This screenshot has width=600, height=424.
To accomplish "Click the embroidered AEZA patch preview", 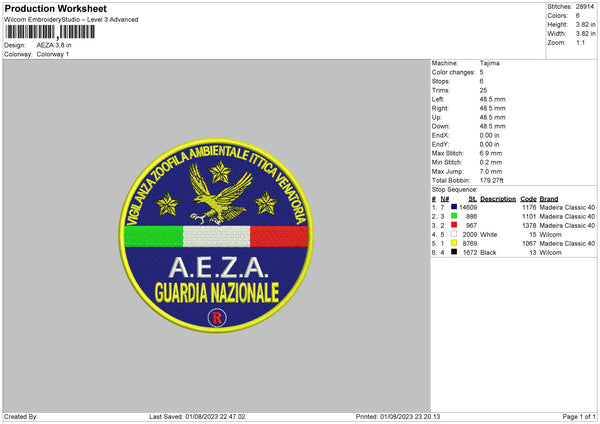I will coord(216,235).
